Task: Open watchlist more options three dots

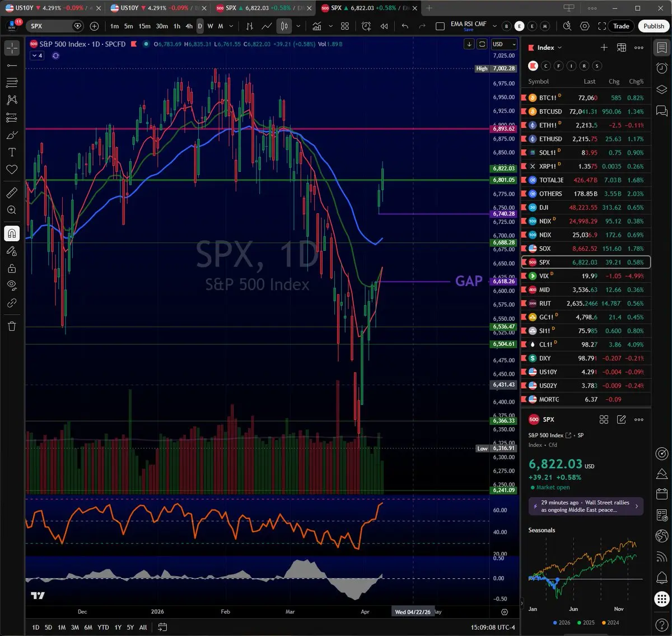Action: (x=639, y=48)
